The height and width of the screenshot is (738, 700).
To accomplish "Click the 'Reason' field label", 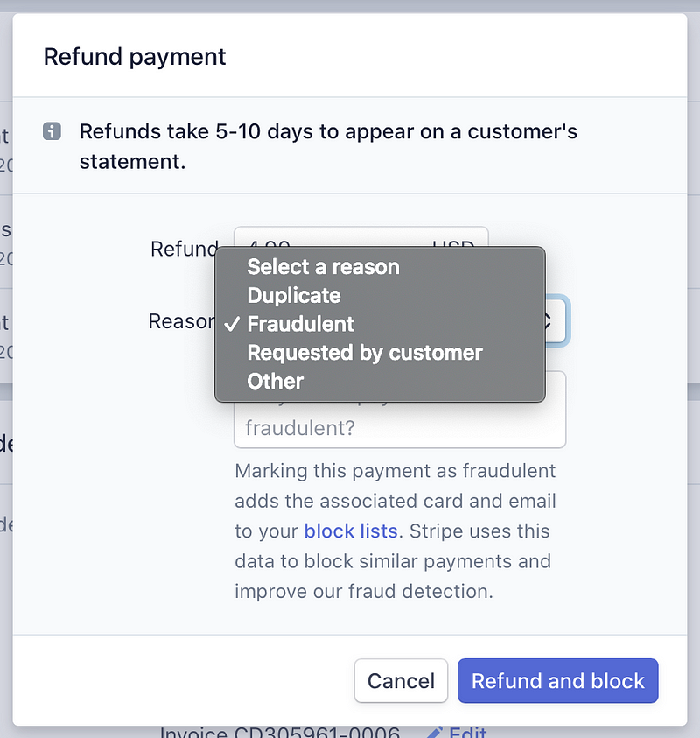I will (181, 321).
